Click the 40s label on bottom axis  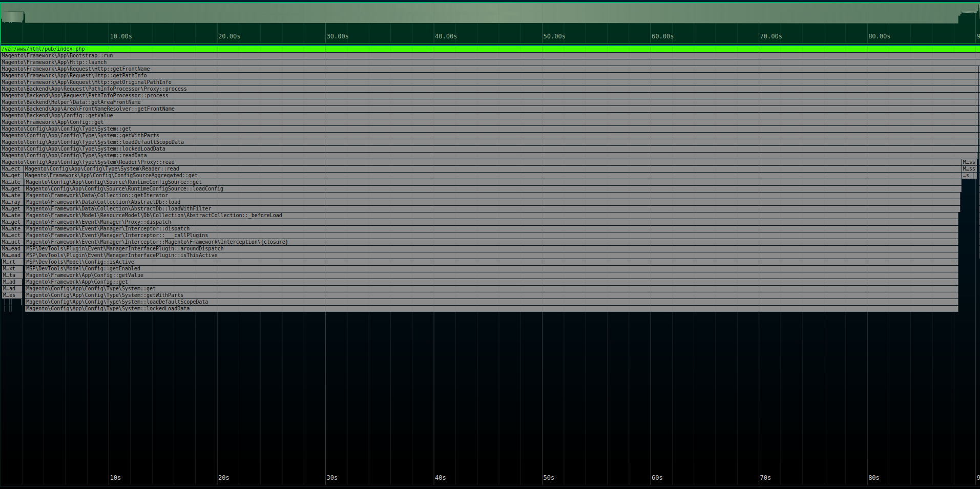[441, 478]
